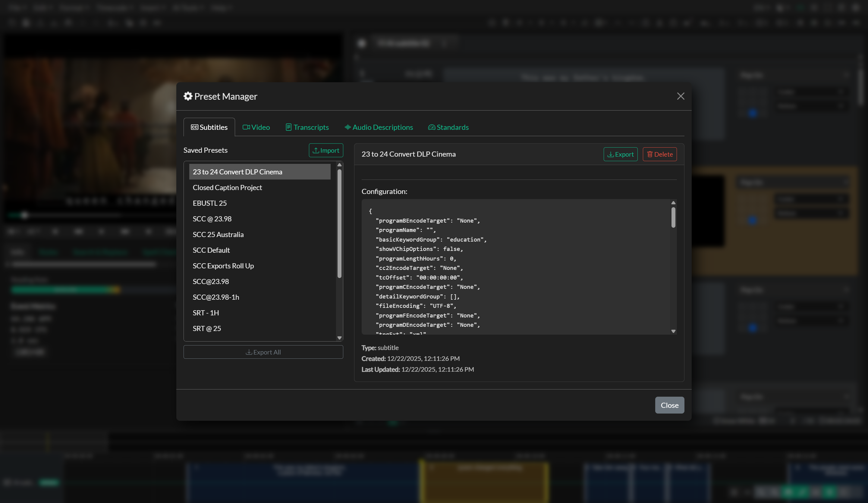The image size is (868, 503).
Task: Open the Transcripts tab
Action: click(x=307, y=127)
